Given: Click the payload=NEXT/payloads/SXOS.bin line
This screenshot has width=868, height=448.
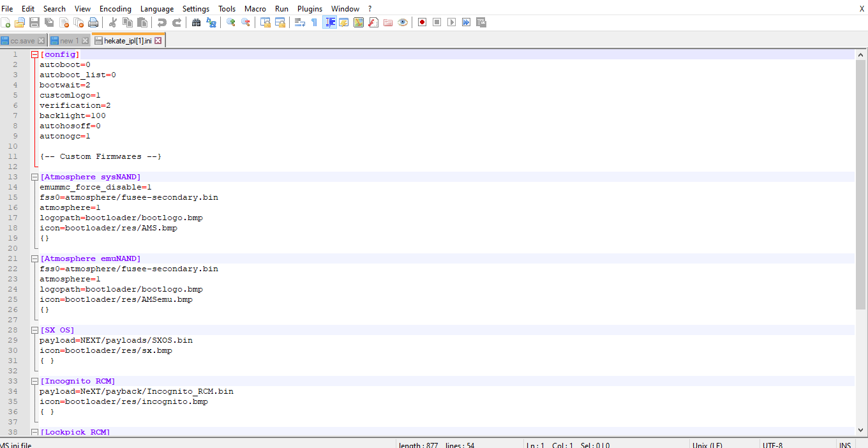Looking at the screenshot, I should click(116, 340).
